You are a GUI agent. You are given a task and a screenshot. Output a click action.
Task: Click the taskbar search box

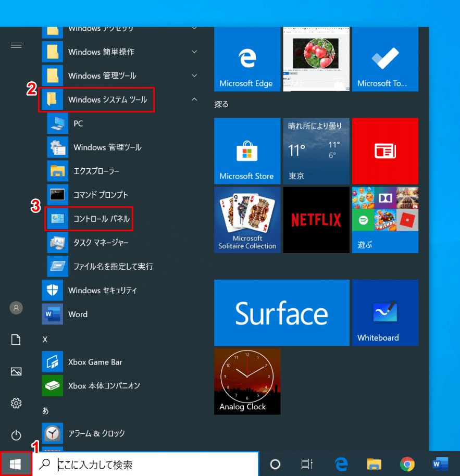[146, 464]
